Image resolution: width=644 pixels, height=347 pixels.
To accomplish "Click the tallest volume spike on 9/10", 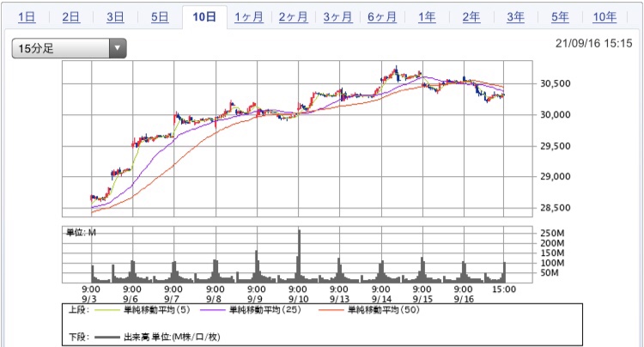I will [299, 255].
